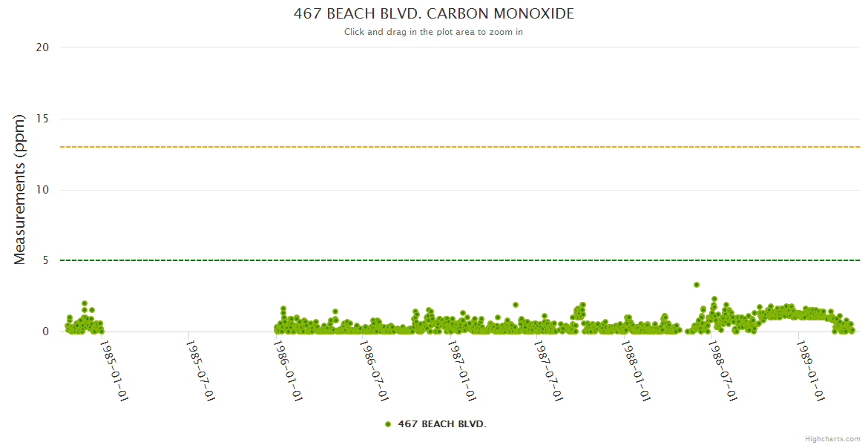Image resolution: width=868 pixels, height=445 pixels.
Task: Click the 1987-07-01 x-axis date label
Action: (548, 371)
